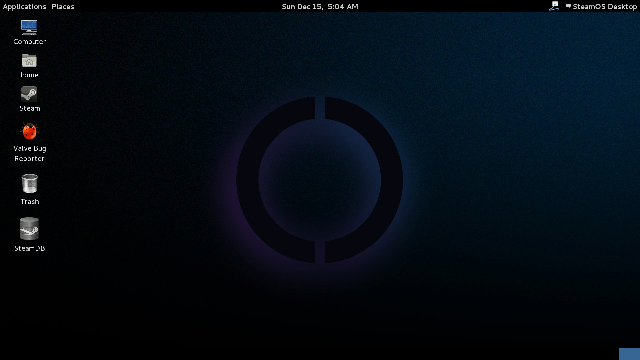
Task: Open the clock calendar showing Sun Dec 15
Action: click(320, 7)
